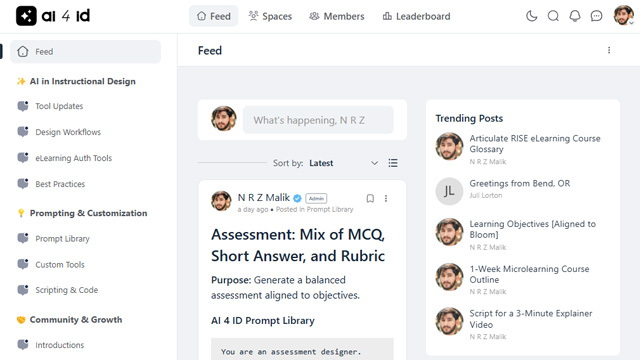Screen dimensions: 640x360
Task: Click the Admin badge on post
Action: [316, 198]
